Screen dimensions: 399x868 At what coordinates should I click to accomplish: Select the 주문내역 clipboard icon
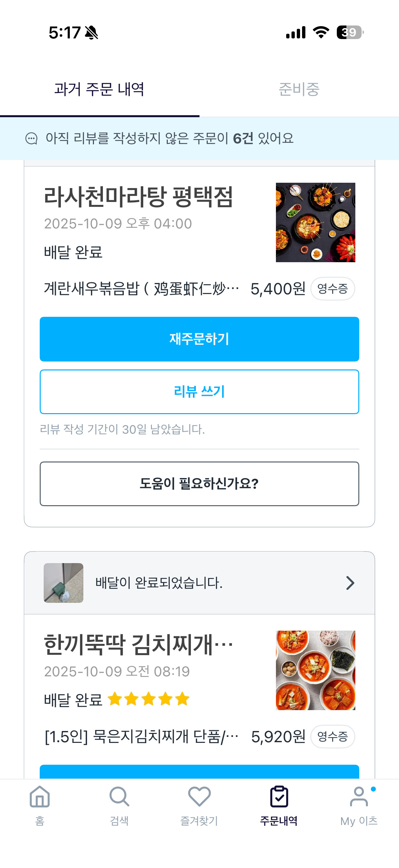tap(279, 796)
